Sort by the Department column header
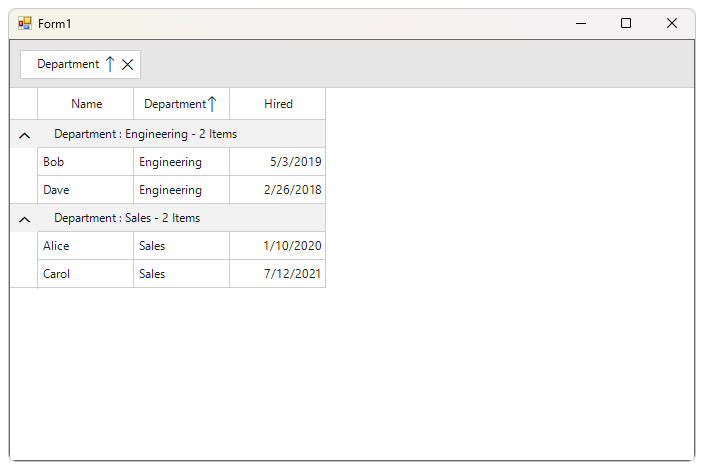The image size is (701, 464). [181, 104]
